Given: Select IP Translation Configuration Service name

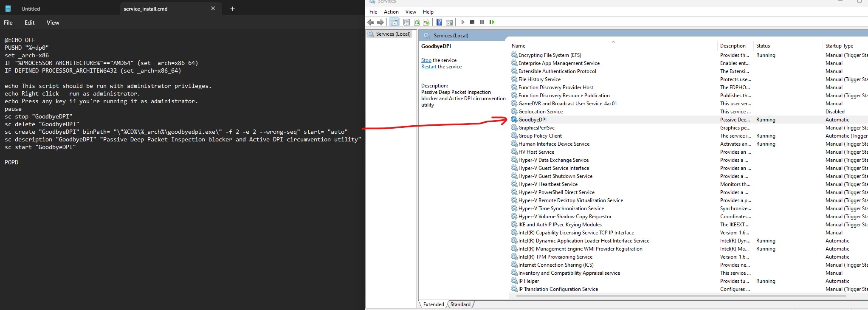Looking at the screenshot, I should coord(558,289).
